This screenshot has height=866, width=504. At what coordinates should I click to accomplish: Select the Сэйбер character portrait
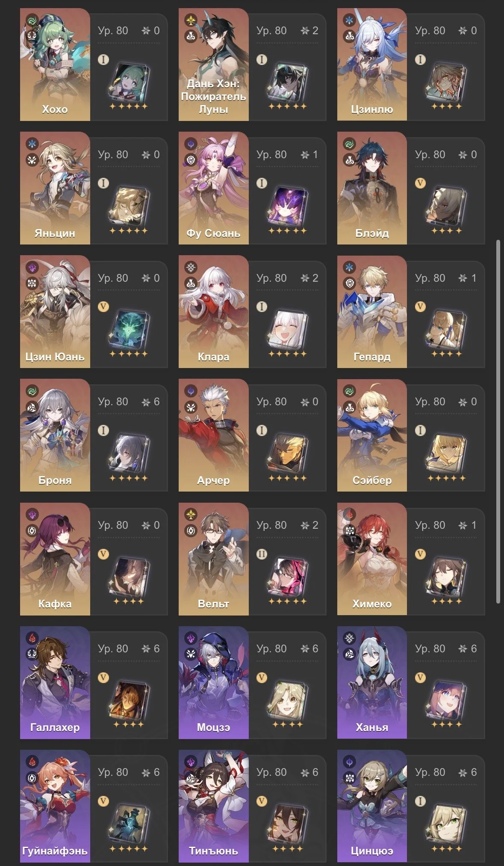coord(372,435)
